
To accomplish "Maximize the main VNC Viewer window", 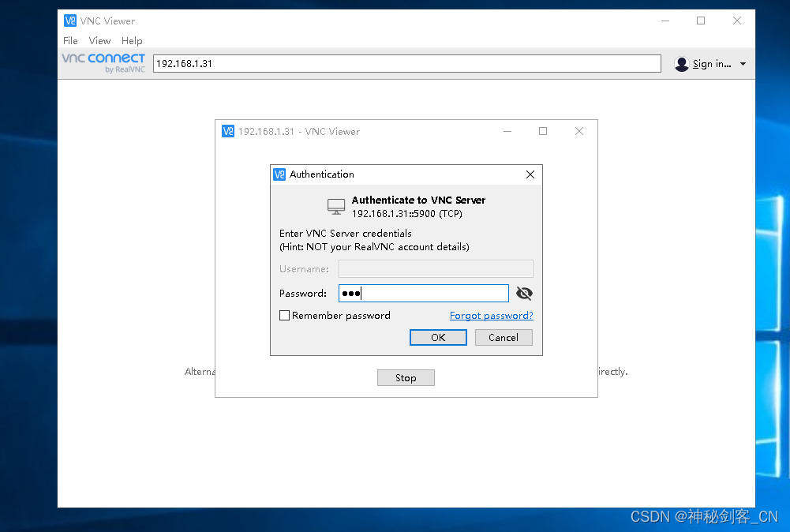I will 701,21.
